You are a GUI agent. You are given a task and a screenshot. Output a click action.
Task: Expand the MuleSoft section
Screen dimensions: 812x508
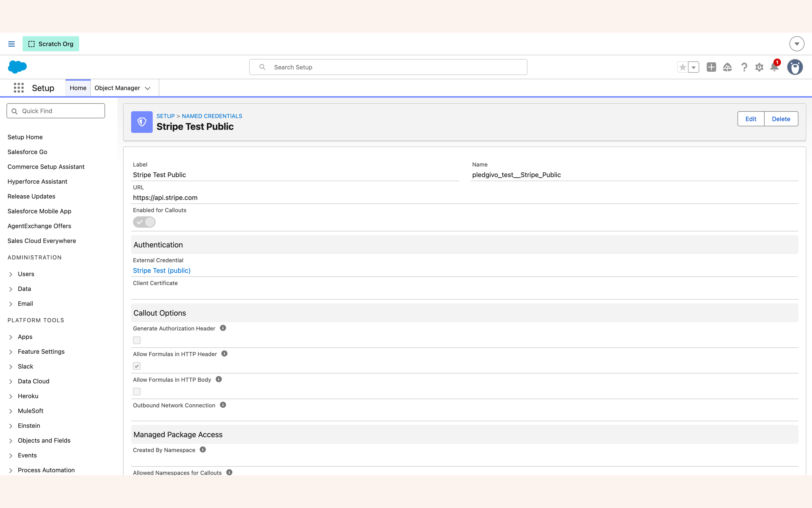coord(11,411)
